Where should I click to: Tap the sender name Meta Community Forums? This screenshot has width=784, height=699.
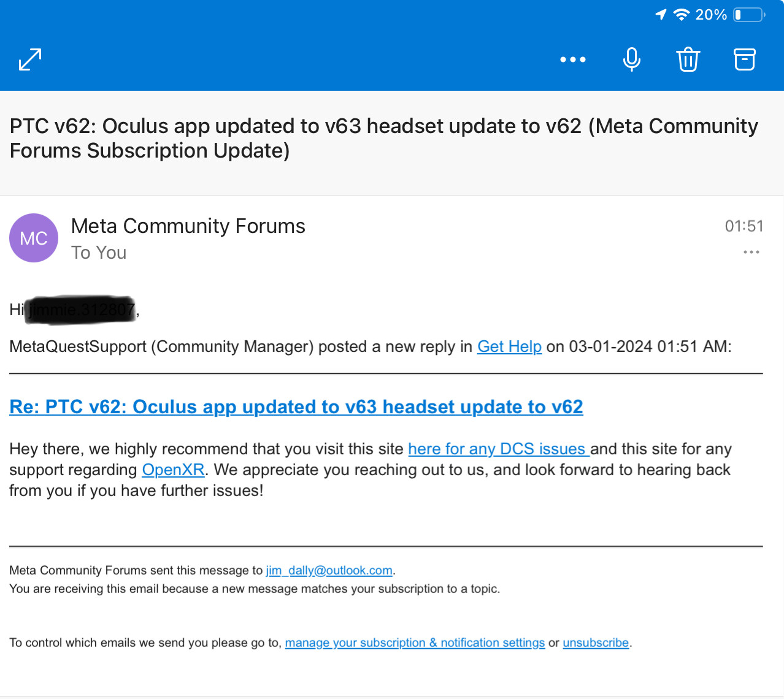(x=188, y=226)
